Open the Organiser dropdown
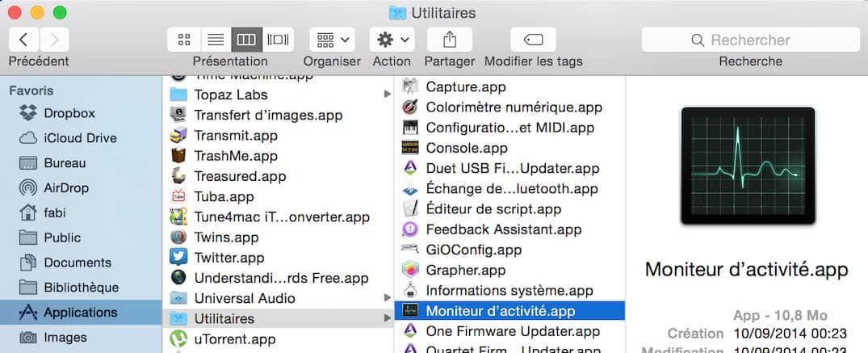This screenshot has height=353, width=868. 332,40
